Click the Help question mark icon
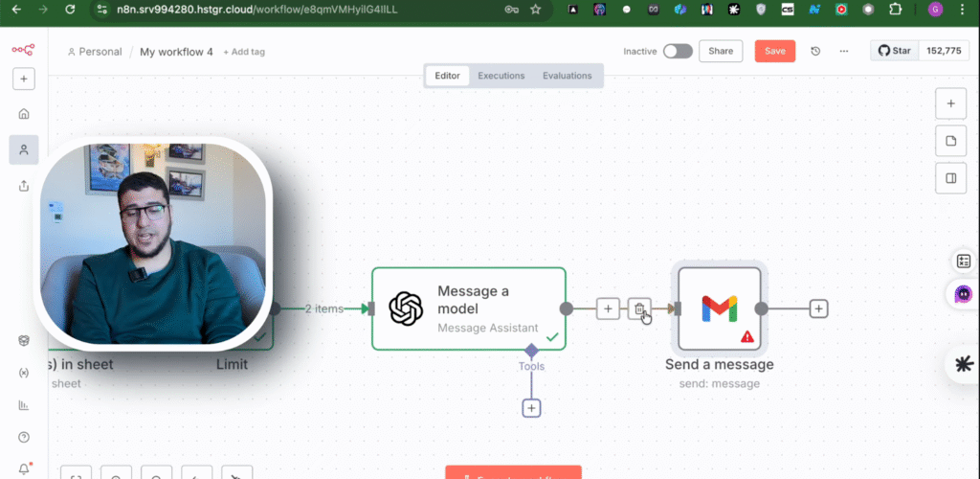The image size is (980, 479). point(24,437)
